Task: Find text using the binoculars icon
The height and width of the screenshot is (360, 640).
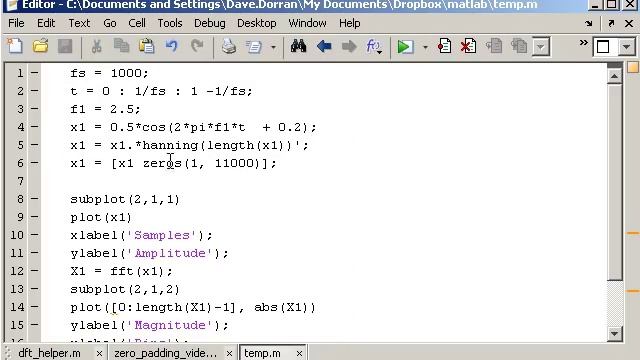Action: pyautogui.click(x=298, y=46)
